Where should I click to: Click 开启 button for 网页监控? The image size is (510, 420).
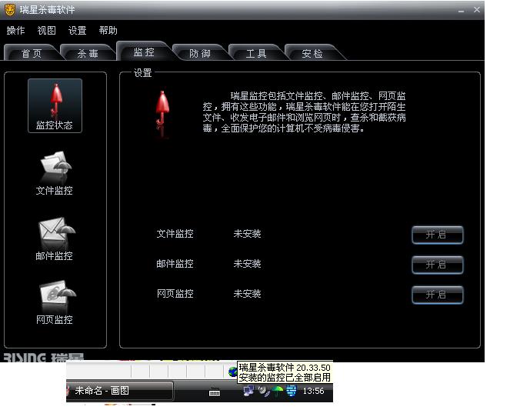coord(438,295)
